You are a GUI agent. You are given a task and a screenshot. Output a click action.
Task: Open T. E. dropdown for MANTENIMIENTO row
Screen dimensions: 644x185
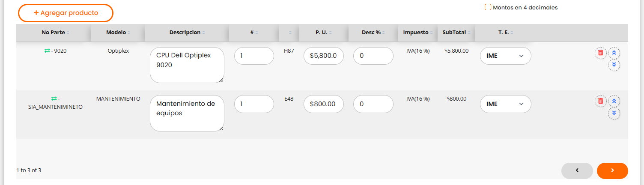(x=505, y=104)
